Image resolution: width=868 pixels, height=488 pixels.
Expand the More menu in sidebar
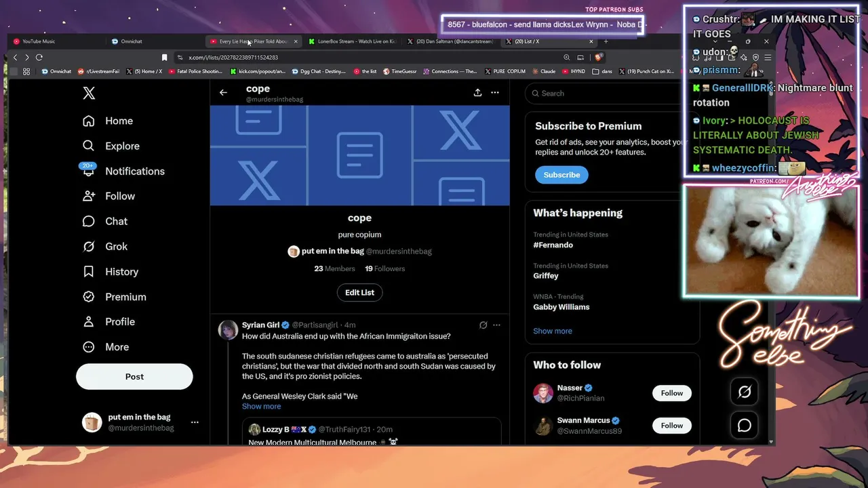pos(106,346)
